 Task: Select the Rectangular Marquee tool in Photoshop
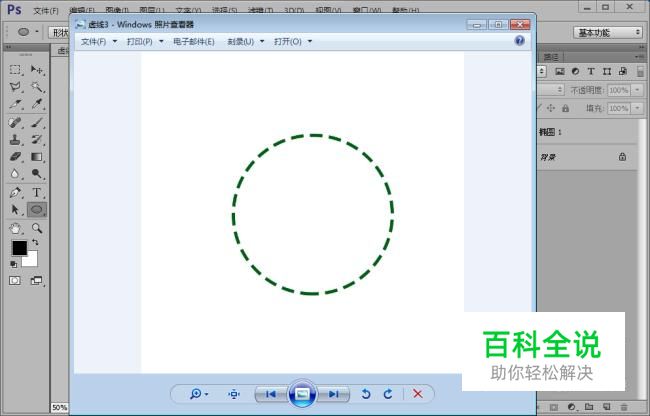coord(15,70)
